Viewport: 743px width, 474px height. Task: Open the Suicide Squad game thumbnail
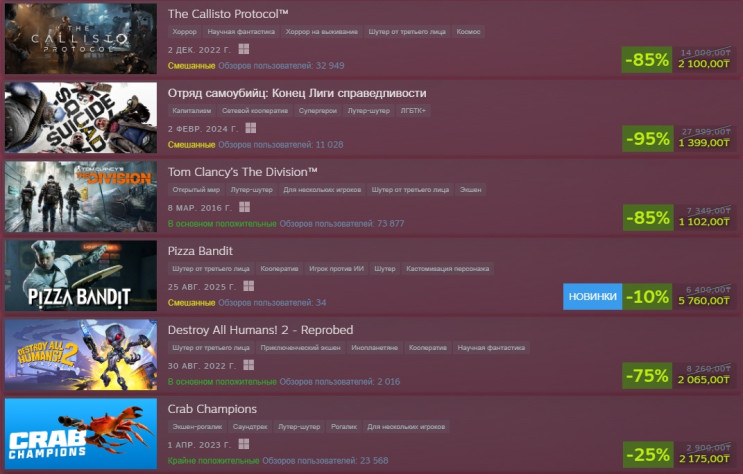click(x=81, y=118)
